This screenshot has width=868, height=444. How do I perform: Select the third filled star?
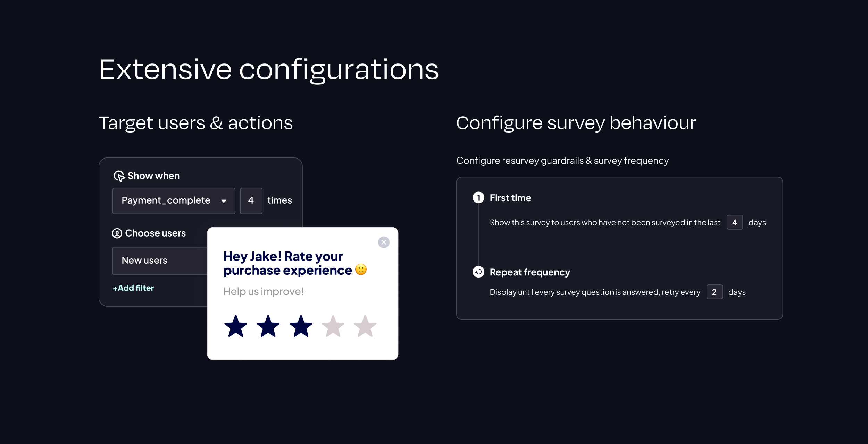click(x=301, y=325)
